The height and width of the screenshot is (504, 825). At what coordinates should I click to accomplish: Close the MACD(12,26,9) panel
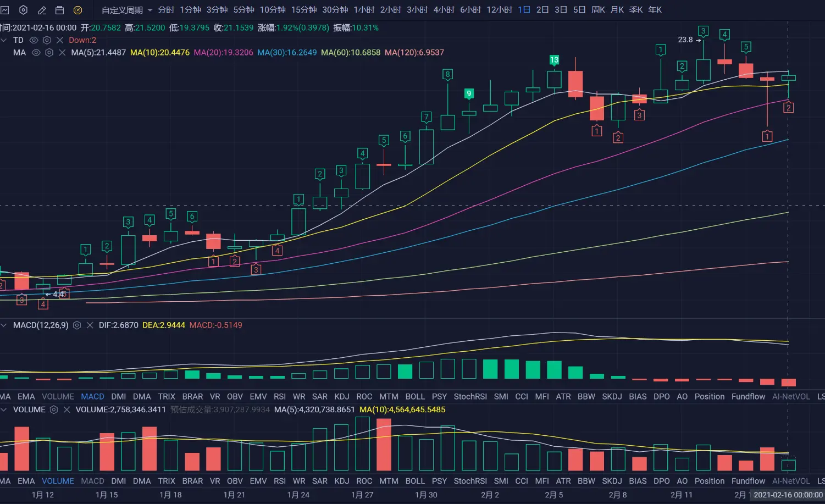coord(90,325)
